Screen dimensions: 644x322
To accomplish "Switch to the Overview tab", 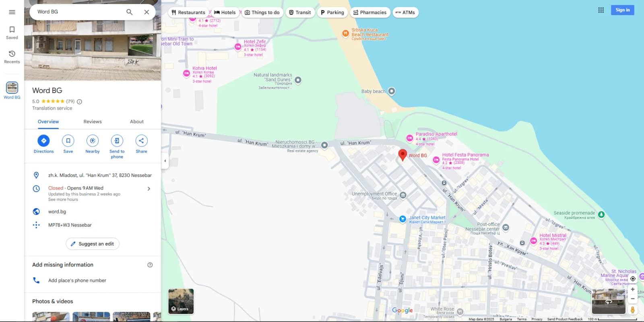I will click(48, 122).
